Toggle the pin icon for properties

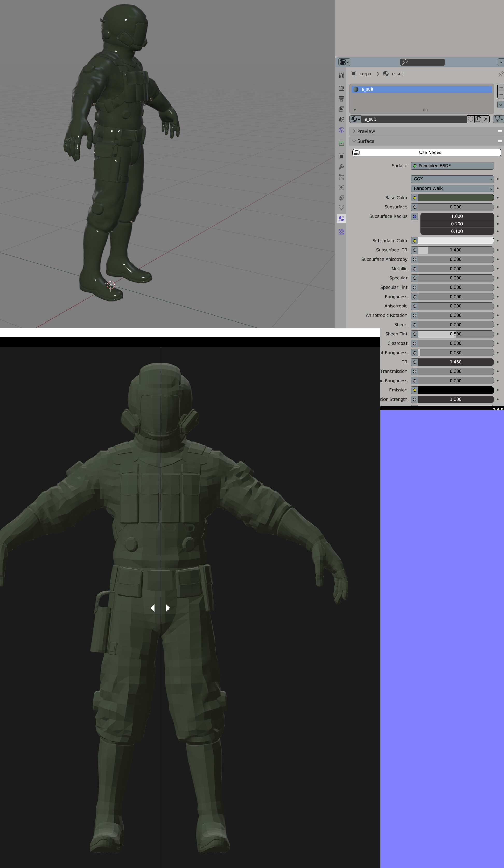click(501, 74)
